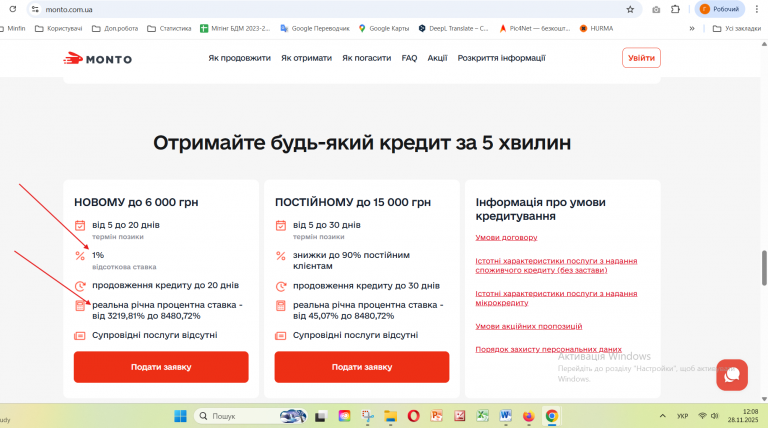This screenshot has height=428, width=768.
Task: Show hidden system tray icons
Action: (x=663, y=416)
